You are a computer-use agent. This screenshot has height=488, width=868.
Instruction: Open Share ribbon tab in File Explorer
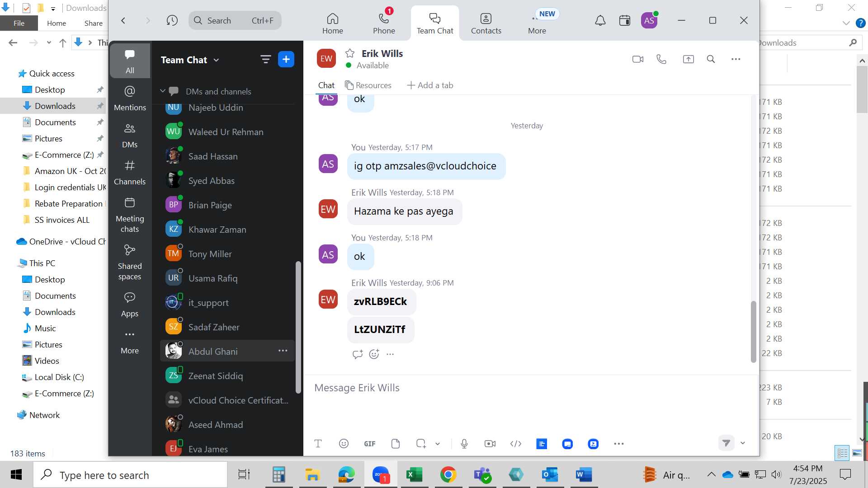pyautogui.click(x=93, y=23)
